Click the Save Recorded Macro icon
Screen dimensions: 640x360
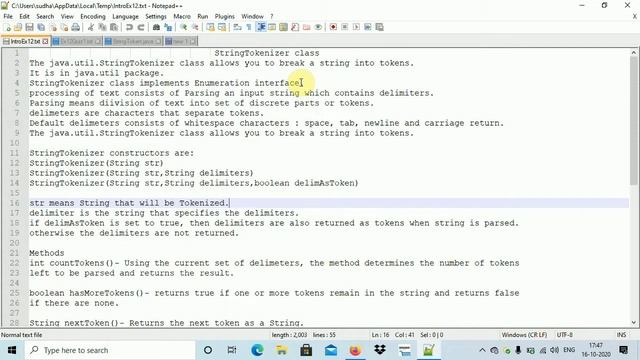[x=379, y=27]
